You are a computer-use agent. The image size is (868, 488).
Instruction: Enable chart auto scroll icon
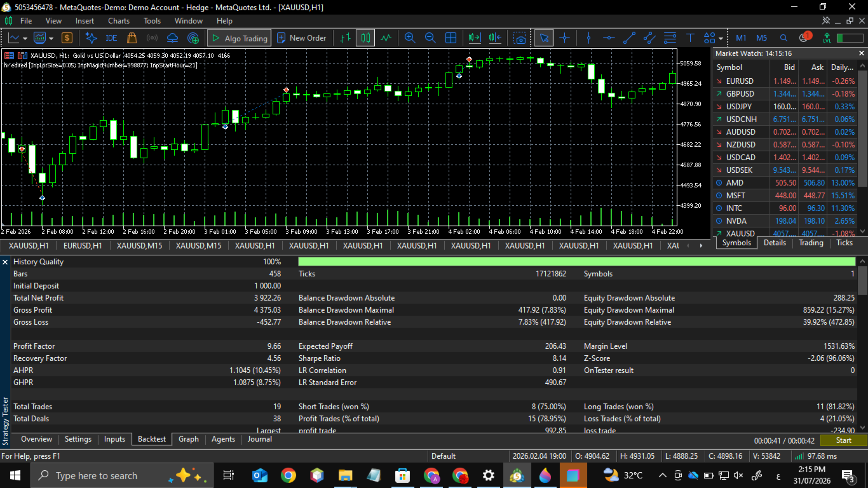(475, 38)
